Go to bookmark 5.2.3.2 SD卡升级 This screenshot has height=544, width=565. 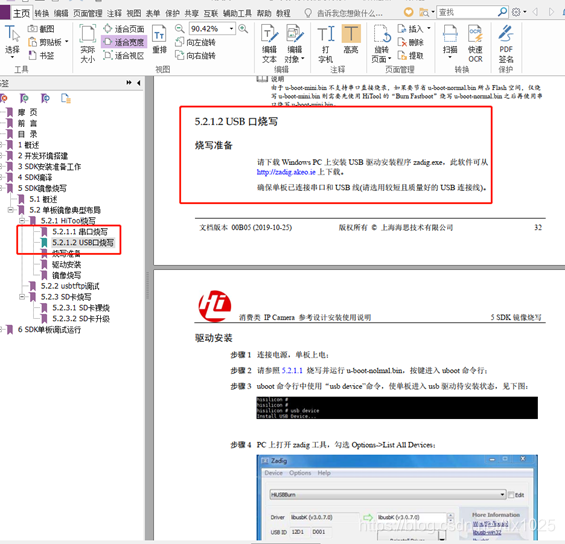point(81,318)
